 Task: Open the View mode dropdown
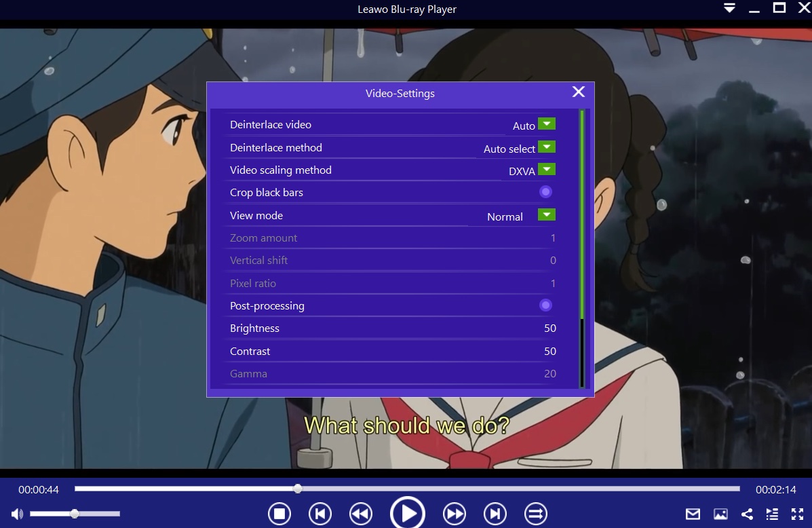tap(547, 215)
